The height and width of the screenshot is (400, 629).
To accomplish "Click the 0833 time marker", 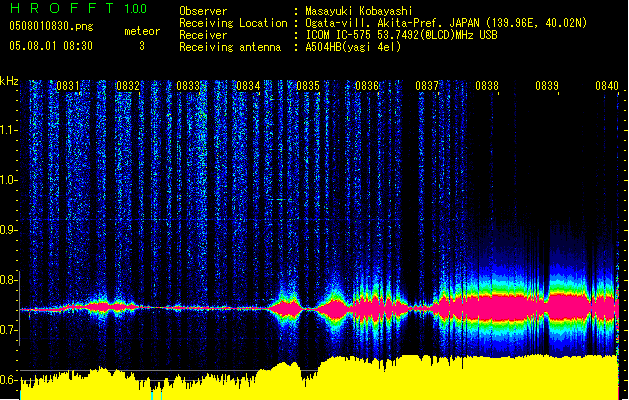I will (x=188, y=86).
